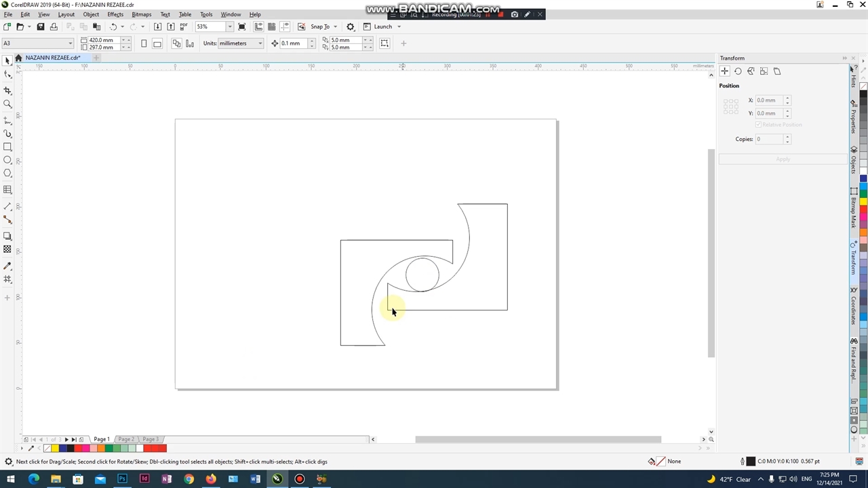Image resolution: width=868 pixels, height=488 pixels.
Task: Switch to Page 2 tab
Action: point(126,439)
